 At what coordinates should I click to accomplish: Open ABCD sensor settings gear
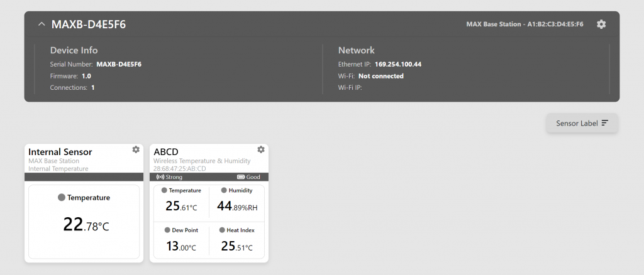pyautogui.click(x=261, y=149)
